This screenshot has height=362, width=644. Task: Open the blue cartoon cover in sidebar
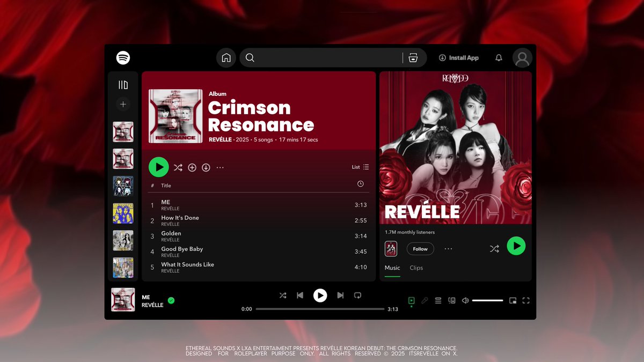123,186
